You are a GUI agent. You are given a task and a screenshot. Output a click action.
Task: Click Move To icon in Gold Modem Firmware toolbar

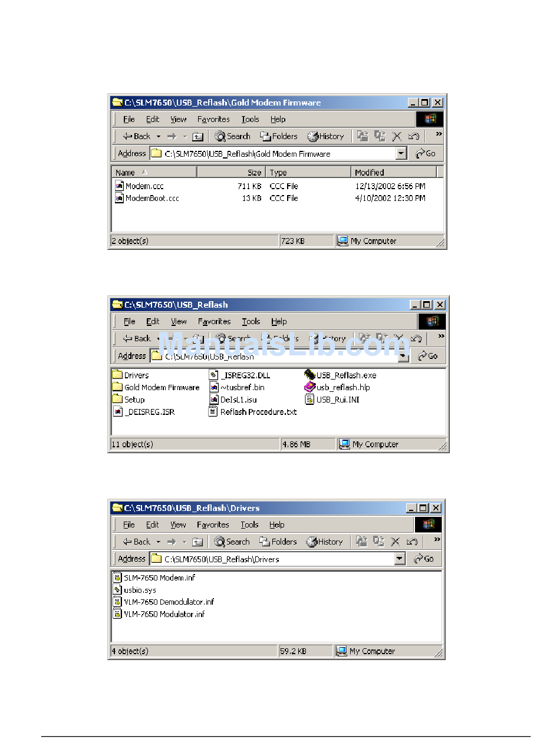(363, 137)
